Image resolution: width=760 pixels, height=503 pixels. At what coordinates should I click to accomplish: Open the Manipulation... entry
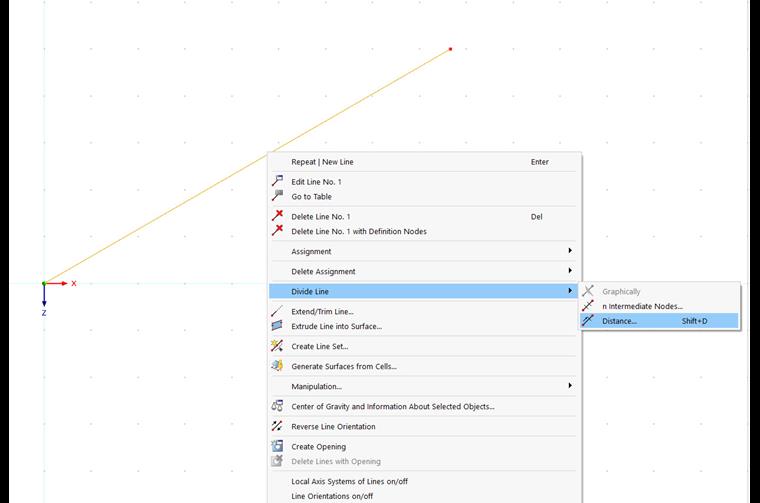coord(425,386)
